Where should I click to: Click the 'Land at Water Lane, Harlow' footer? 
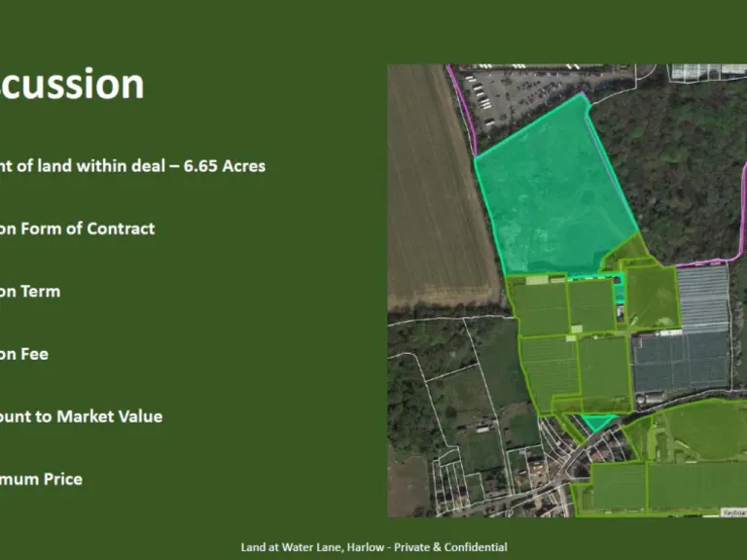(373, 547)
